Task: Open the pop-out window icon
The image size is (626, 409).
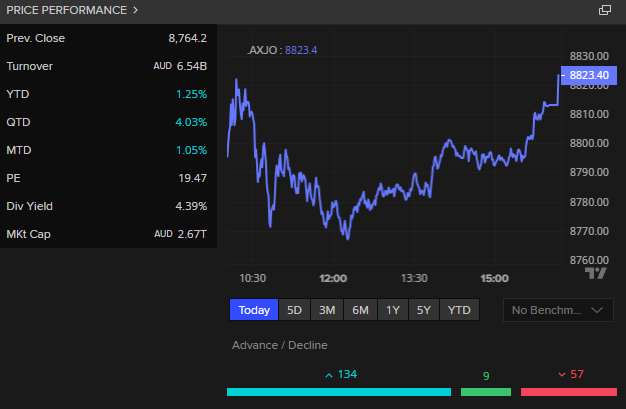Action: [x=605, y=10]
